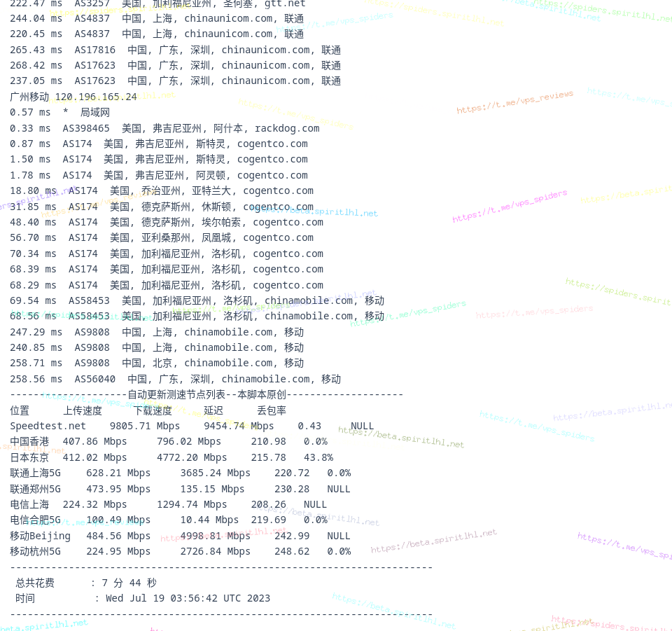
Task: Click the 广州移动 120.196.165.24 header line
Action: 73,97
